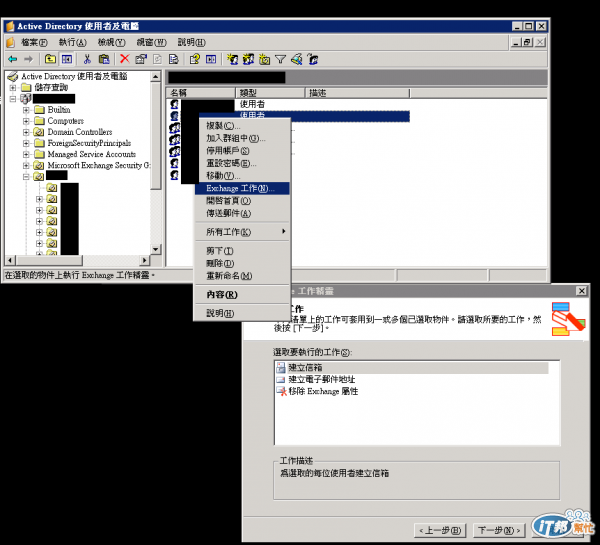
Task: Choose 停用帳戶(S) in context menu
Action: (x=242, y=151)
